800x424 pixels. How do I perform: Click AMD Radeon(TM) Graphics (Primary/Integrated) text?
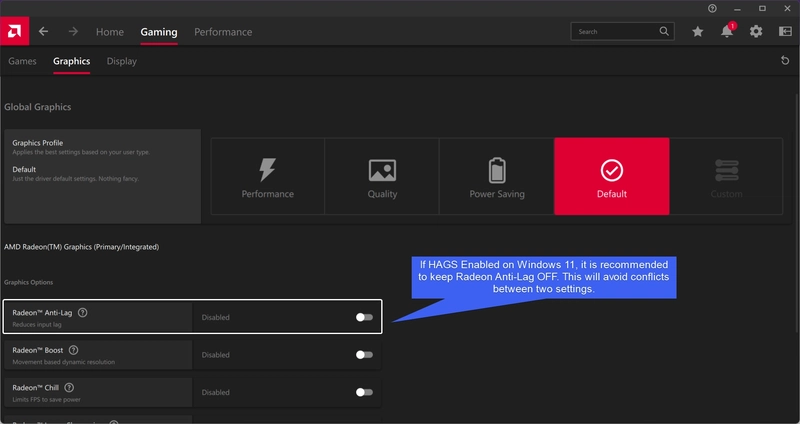point(82,246)
